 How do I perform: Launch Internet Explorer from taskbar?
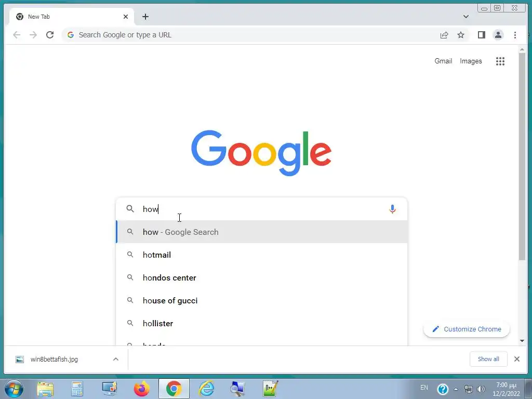206,389
